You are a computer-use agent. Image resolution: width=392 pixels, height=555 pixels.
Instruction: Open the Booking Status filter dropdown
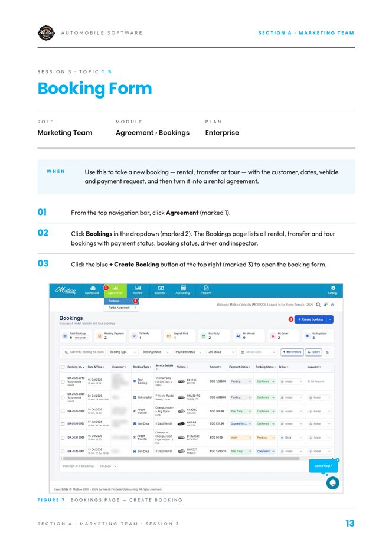point(156,352)
